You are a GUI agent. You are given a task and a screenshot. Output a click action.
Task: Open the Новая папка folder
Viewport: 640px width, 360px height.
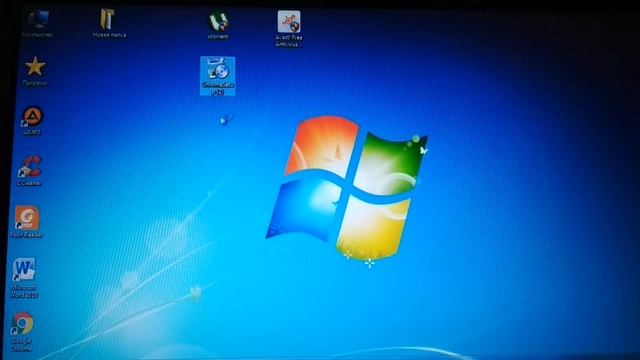[x=109, y=23]
